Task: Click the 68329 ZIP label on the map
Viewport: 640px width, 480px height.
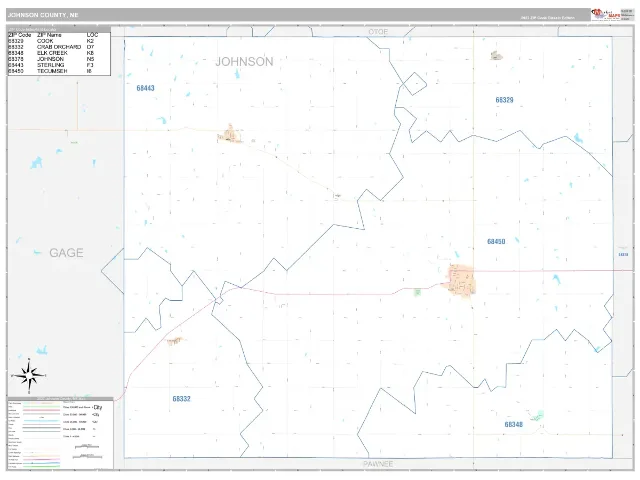Action: click(x=504, y=100)
